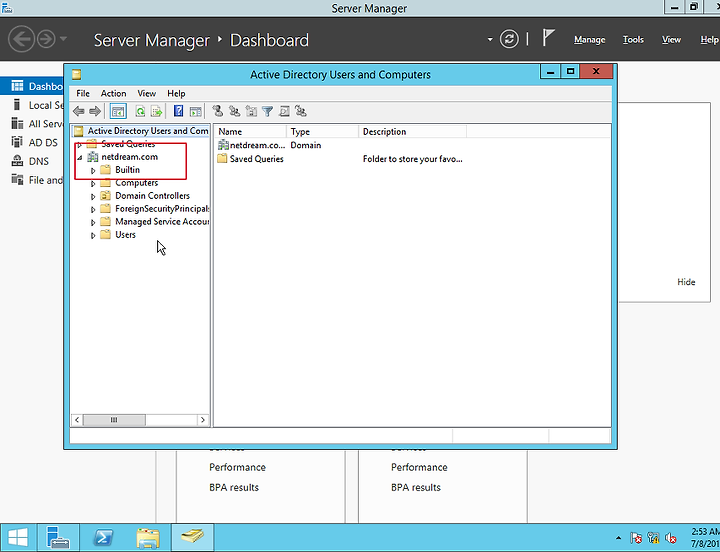Expand Managed Service Accounts arrow
Viewport: 720px width, 552px height.
(93, 222)
